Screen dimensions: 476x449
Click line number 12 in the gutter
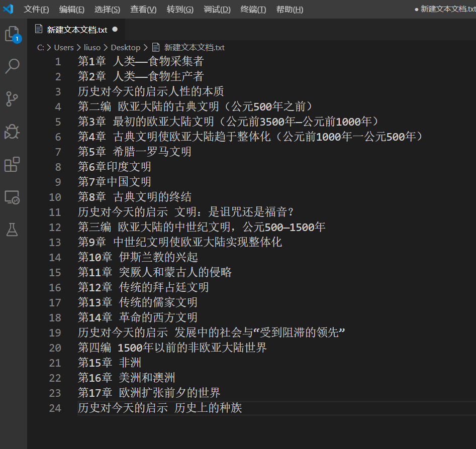tap(55, 227)
